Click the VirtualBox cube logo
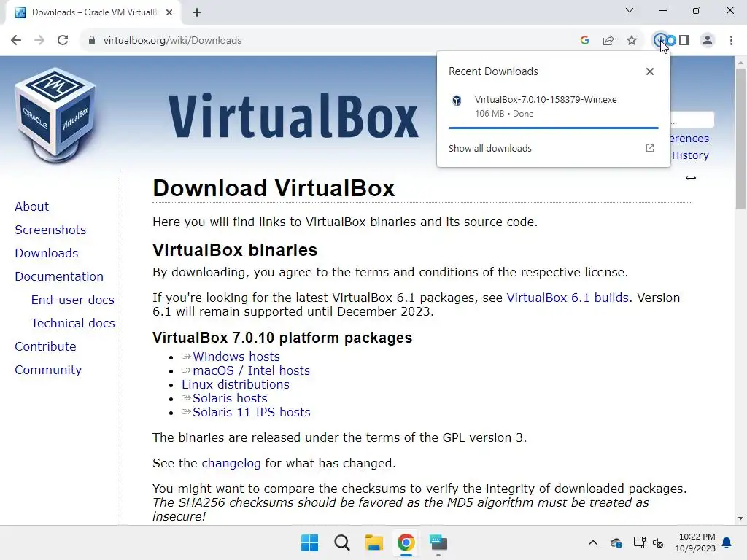This screenshot has width=747, height=560. 55,116
